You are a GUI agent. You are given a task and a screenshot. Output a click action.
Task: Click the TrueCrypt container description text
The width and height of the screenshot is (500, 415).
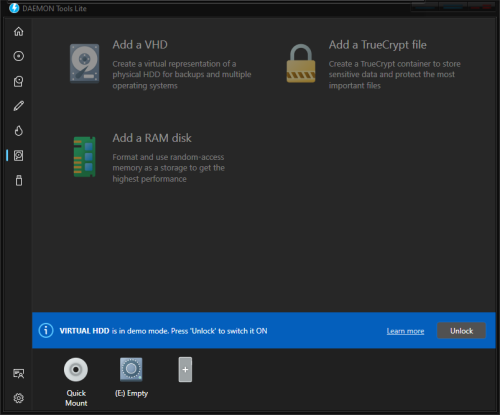pos(395,75)
